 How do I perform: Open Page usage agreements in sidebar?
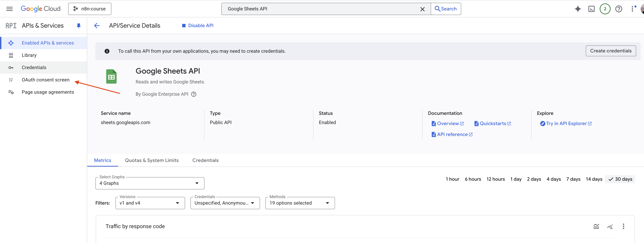[x=43, y=92]
